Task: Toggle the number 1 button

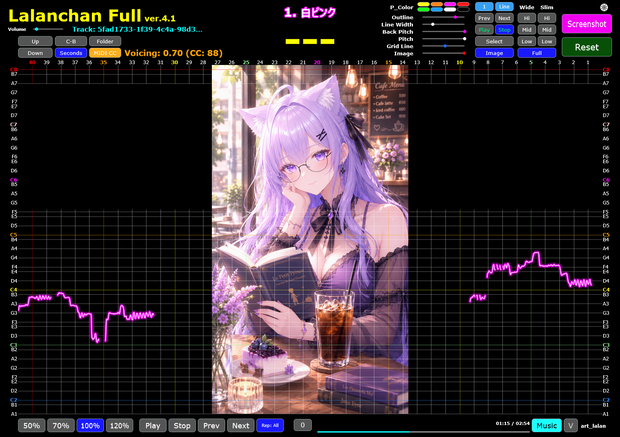Action: click(x=484, y=7)
